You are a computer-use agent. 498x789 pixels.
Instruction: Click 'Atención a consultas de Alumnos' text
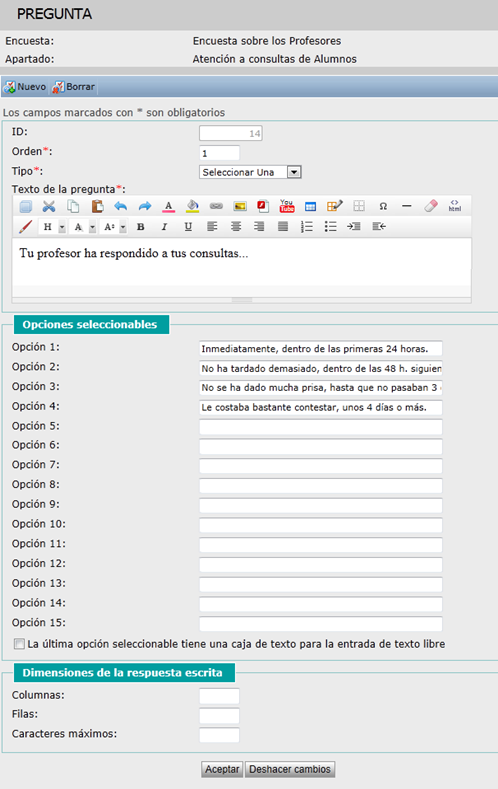coord(274,59)
